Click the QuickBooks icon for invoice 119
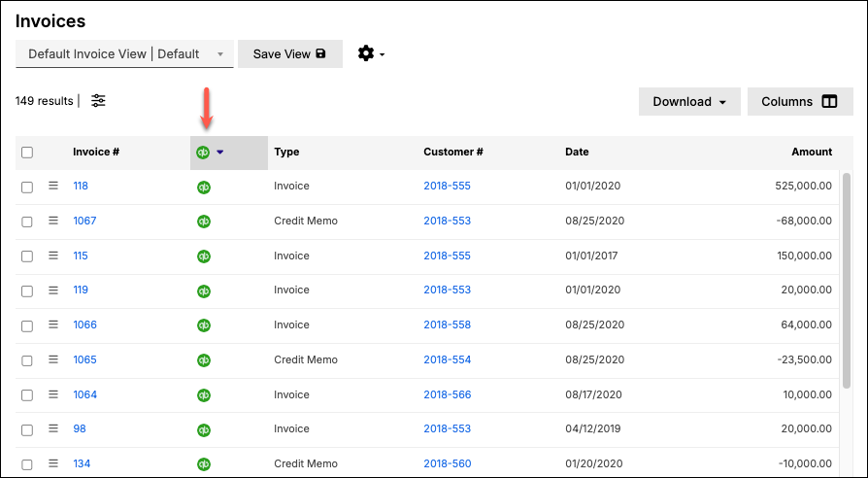Image resolution: width=868 pixels, height=478 pixels. click(204, 290)
